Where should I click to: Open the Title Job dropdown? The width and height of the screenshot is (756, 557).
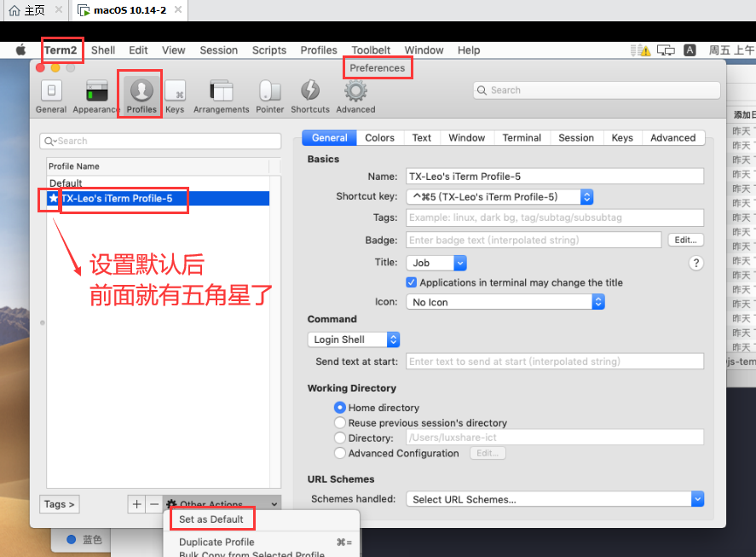pos(436,263)
